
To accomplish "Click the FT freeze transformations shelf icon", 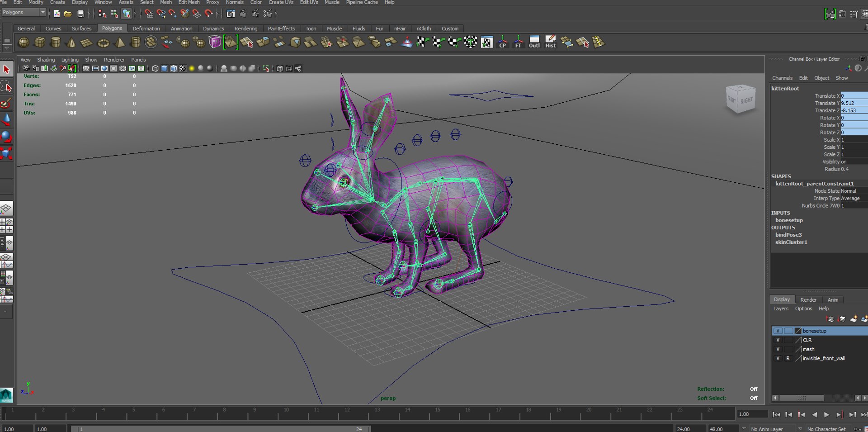I will [518, 42].
